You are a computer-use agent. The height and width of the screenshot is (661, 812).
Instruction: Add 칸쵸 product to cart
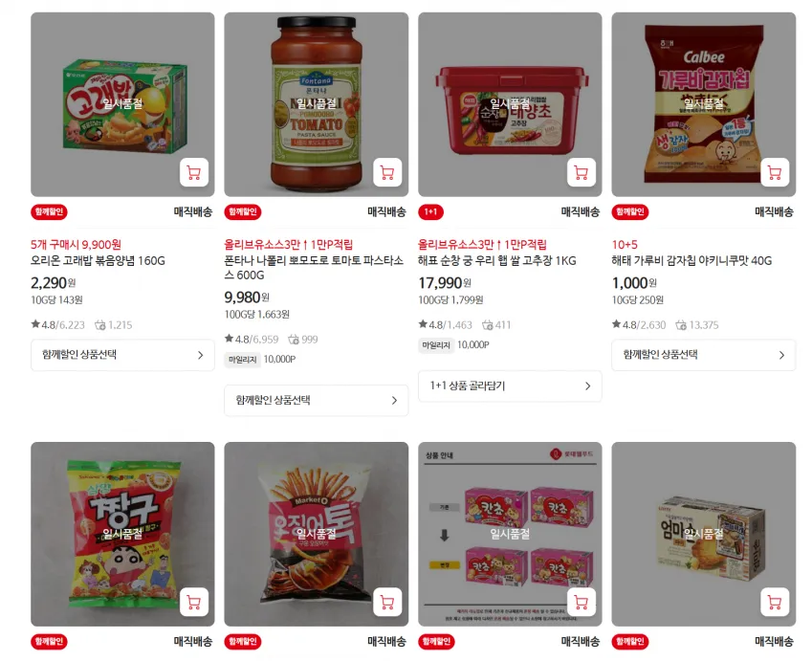[582, 602]
